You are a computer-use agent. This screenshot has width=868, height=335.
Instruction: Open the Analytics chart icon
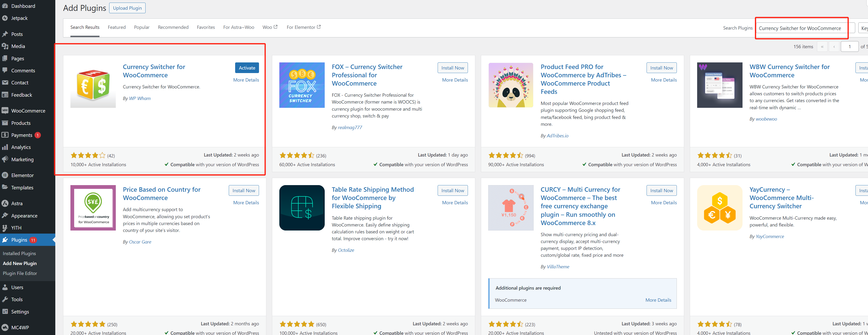(x=5, y=147)
